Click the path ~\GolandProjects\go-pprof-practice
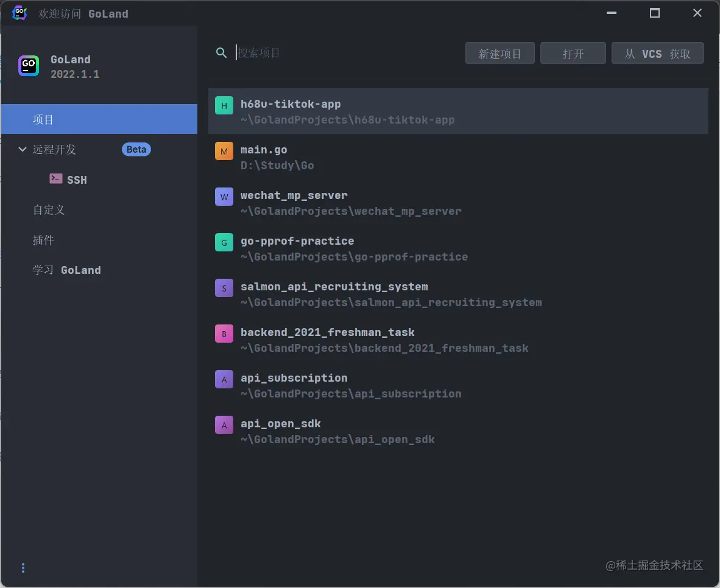 click(354, 257)
